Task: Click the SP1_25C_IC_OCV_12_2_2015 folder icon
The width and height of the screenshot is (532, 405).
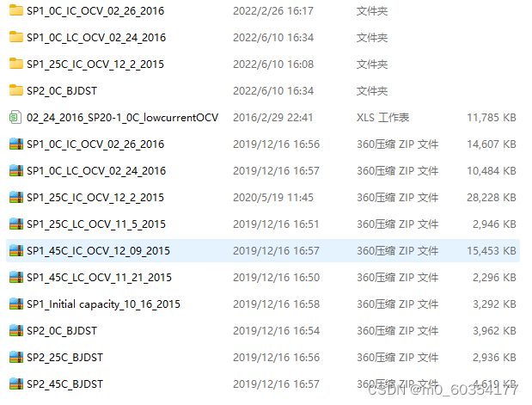Action: pos(16,64)
